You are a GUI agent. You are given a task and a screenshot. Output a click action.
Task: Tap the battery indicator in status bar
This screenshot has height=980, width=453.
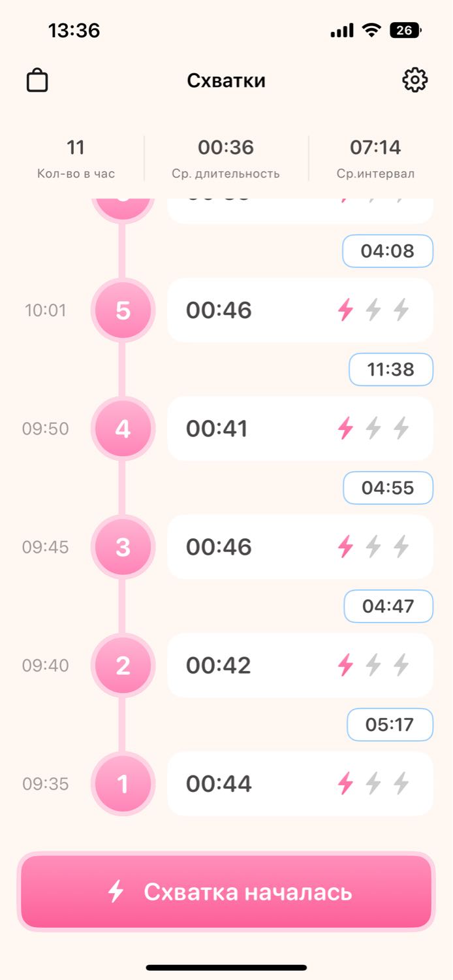click(x=405, y=30)
